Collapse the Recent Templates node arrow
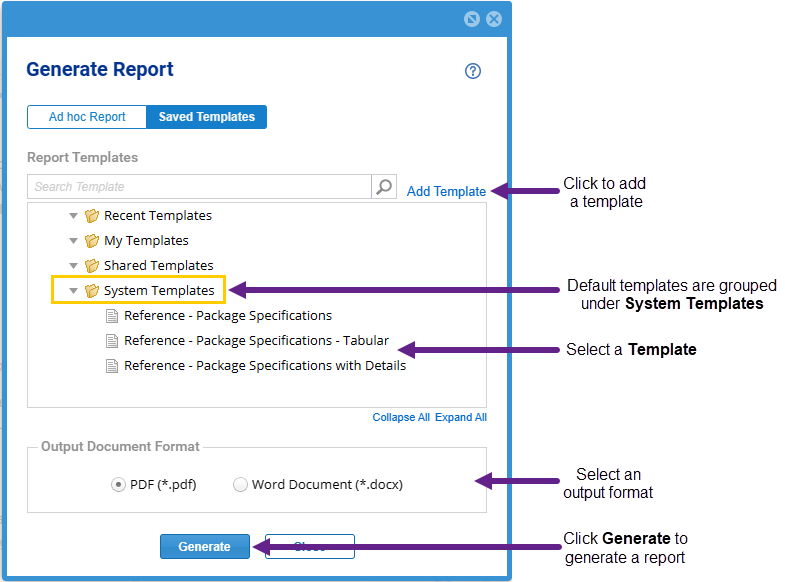 coord(73,216)
